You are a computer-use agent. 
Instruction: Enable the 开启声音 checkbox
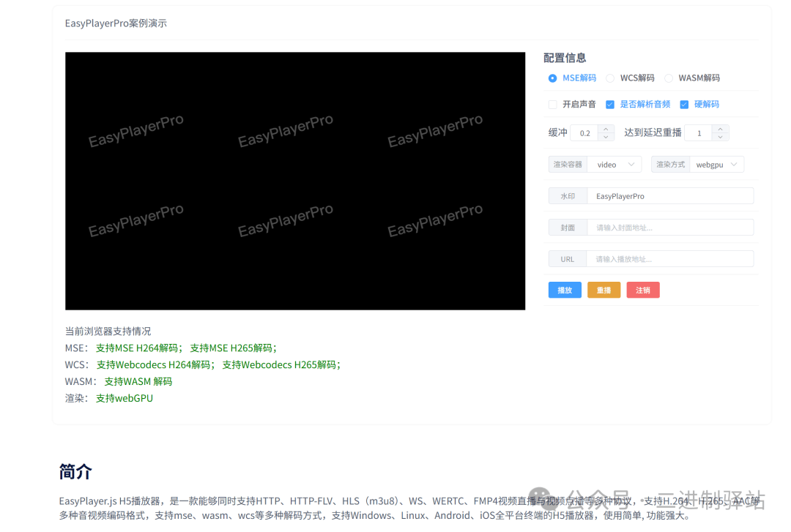553,105
